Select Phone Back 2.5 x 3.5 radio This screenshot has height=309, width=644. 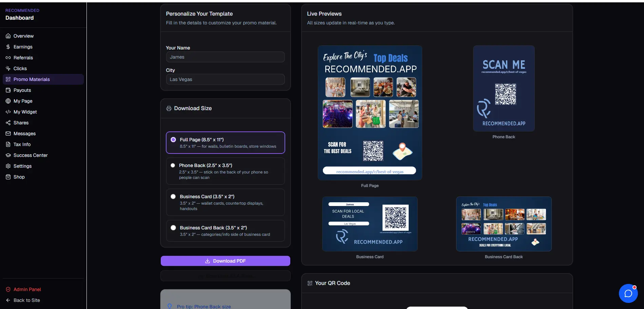click(173, 165)
